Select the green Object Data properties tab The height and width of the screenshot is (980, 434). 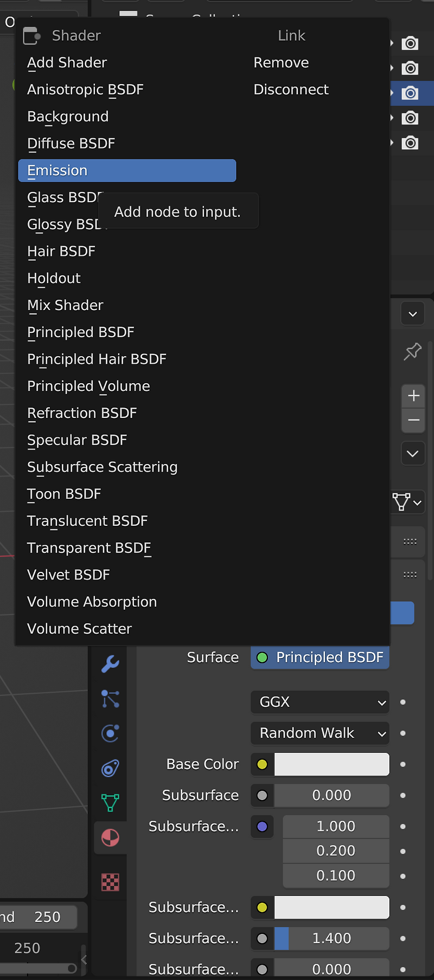[110, 803]
